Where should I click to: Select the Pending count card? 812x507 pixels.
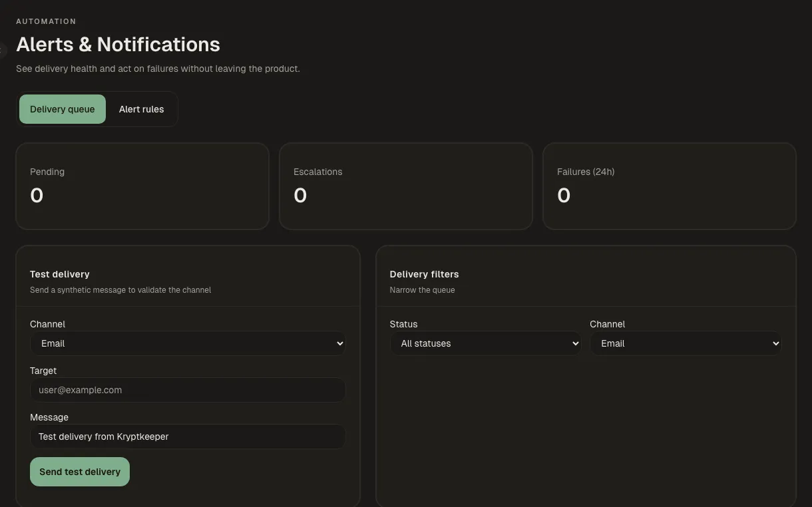(142, 186)
